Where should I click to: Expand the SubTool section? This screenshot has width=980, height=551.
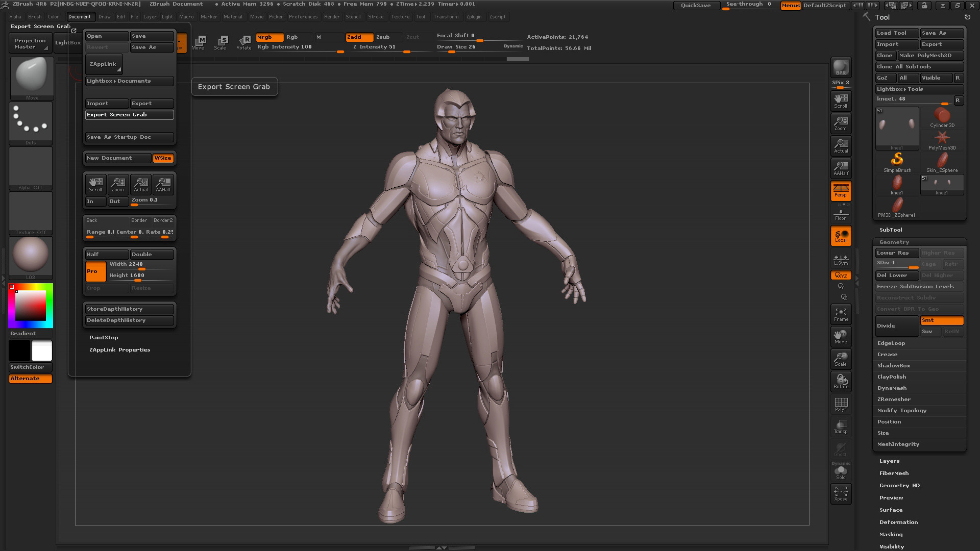coord(891,230)
